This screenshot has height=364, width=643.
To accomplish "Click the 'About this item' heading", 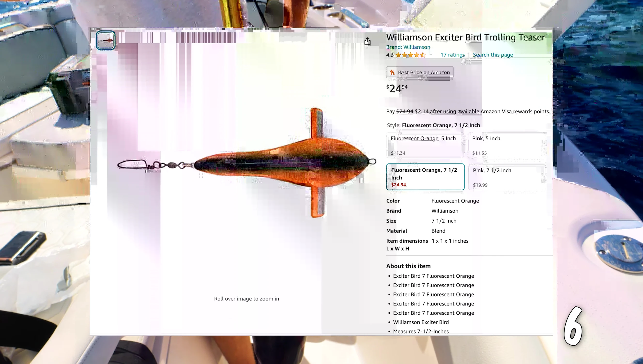I will click(408, 266).
